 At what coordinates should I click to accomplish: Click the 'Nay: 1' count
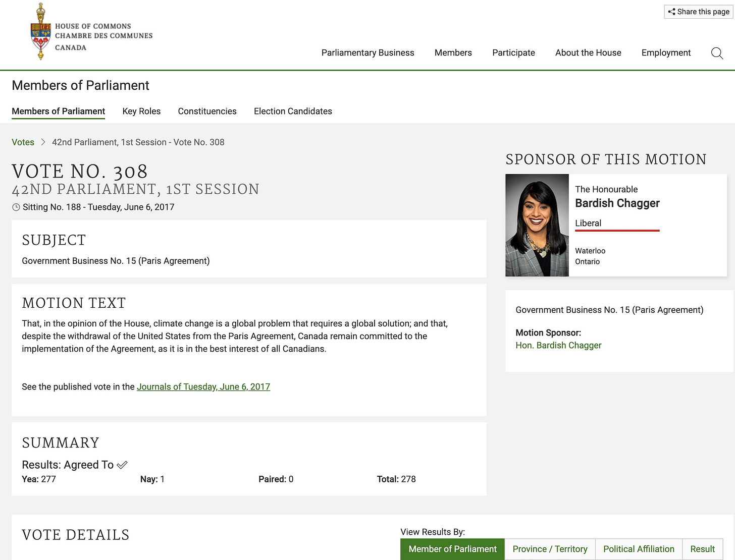click(x=152, y=479)
